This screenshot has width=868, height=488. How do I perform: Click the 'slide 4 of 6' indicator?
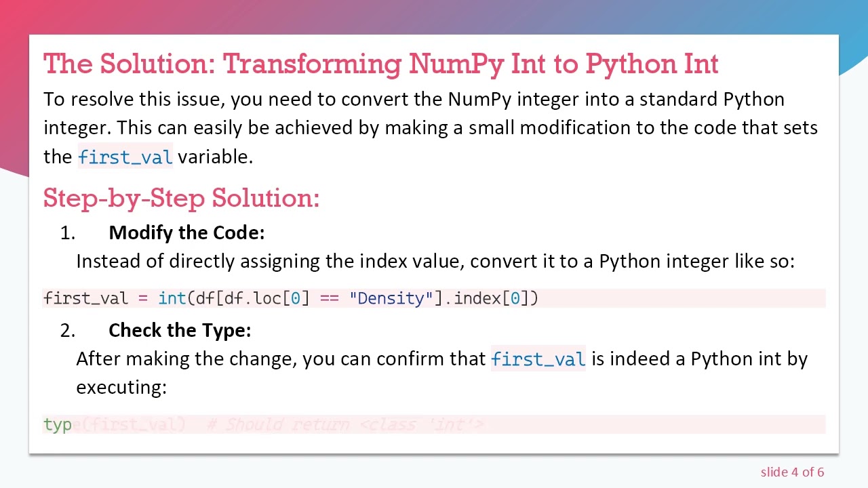tap(792, 472)
